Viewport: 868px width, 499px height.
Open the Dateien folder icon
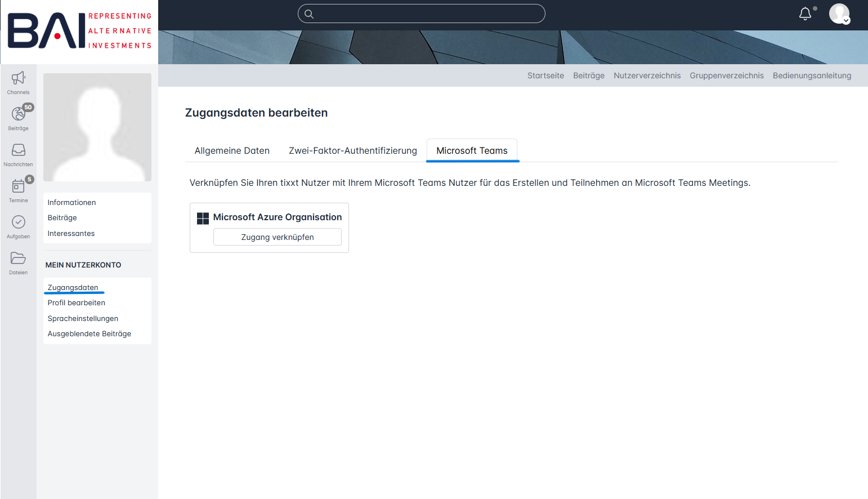coord(18,259)
